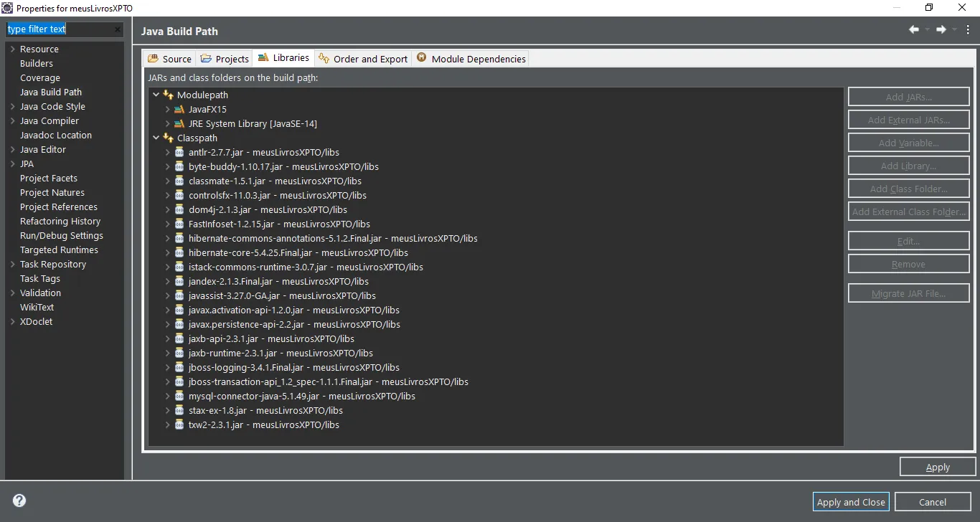Click the mysql-connector-java jar icon
980x522 pixels.
click(x=179, y=396)
